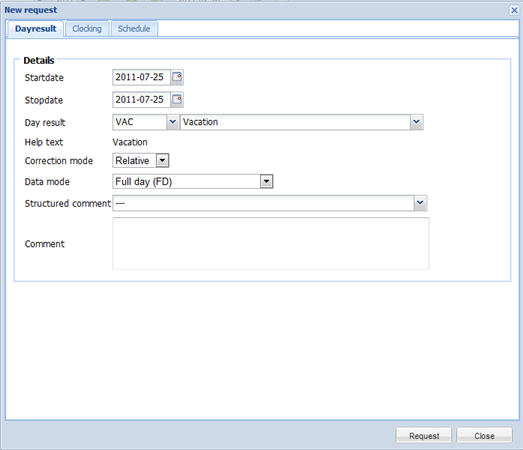Viewport: 523px width, 450px height.
Task: Click the Structured comment field
Action: pos(264,203)
